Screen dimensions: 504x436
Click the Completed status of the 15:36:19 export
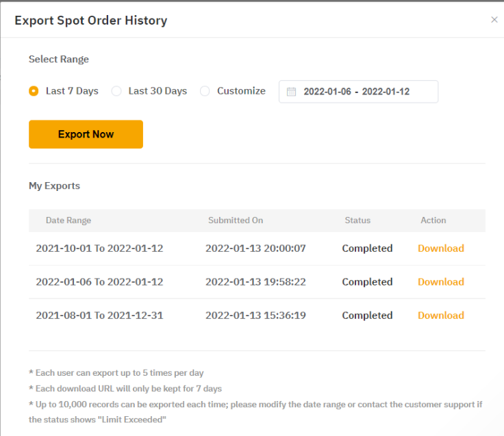[367, 316]
